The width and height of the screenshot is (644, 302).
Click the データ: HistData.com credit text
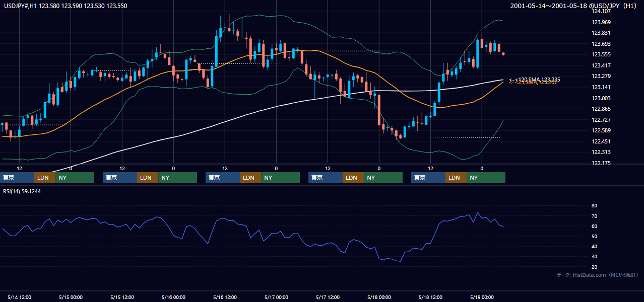coord(598,275)
